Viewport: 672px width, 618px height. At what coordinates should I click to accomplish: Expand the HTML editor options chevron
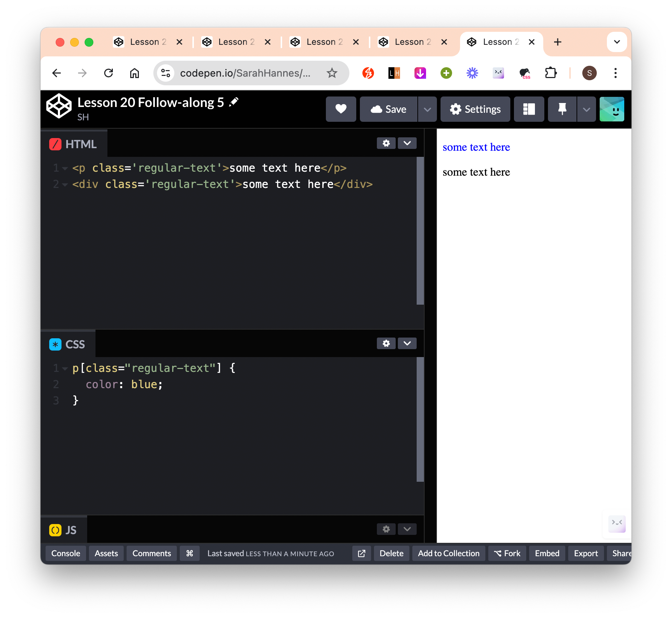pyautogui.click(x=407, y=143)
